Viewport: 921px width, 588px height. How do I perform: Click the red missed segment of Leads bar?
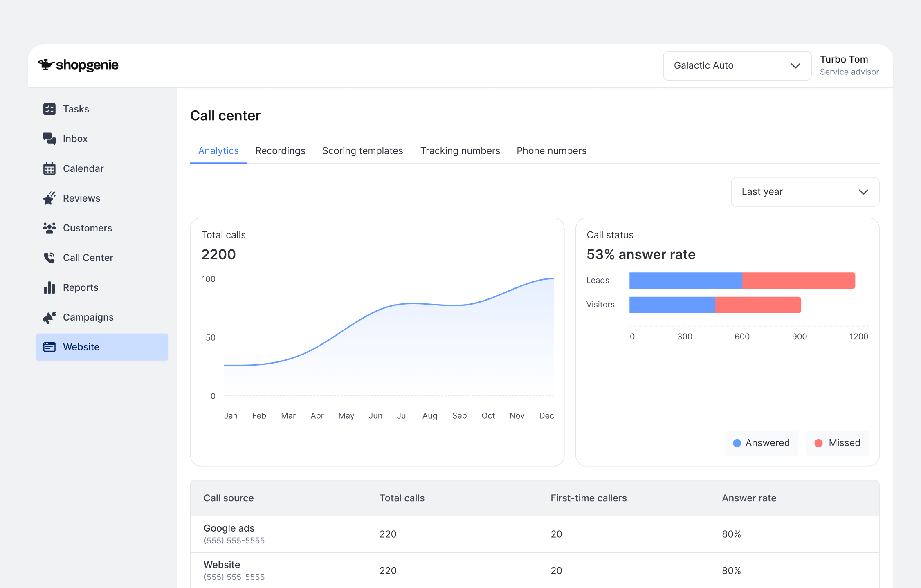798,281
